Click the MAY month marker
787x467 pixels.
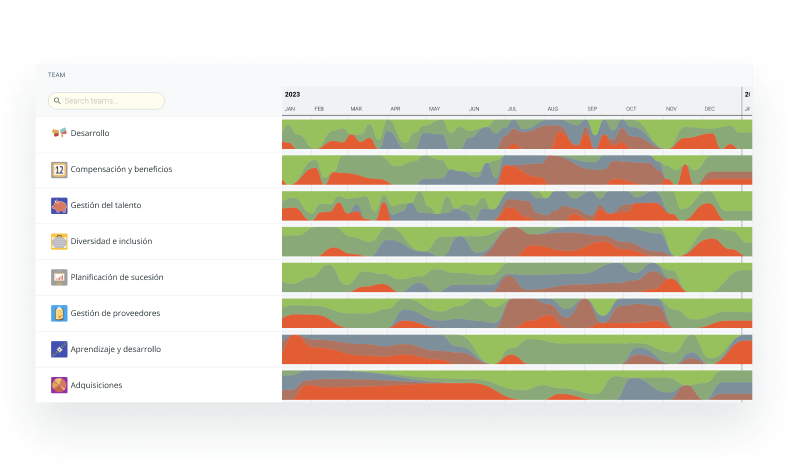point(435,109)
